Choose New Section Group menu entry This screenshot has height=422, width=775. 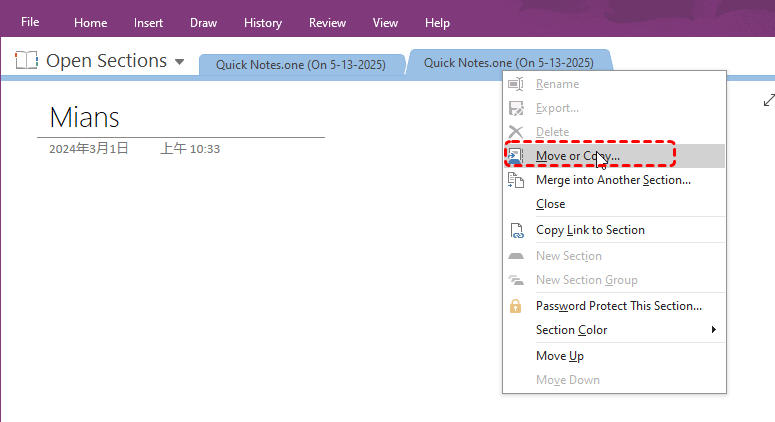pos(614,280)
